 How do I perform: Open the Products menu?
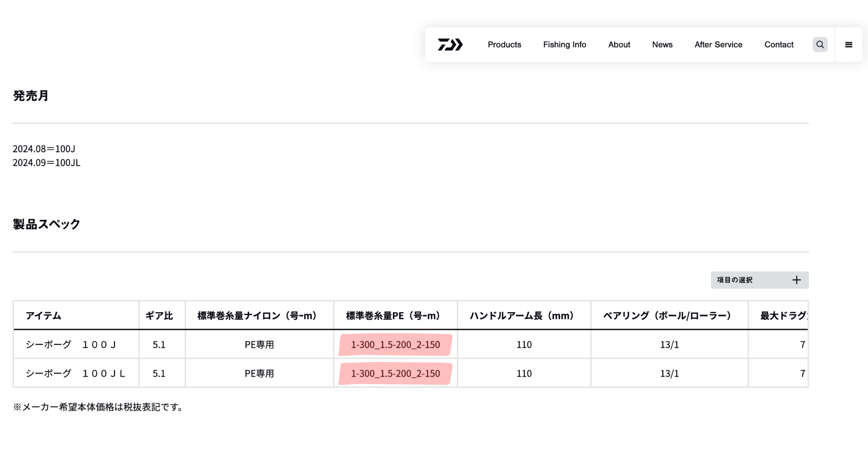(504, 45)
